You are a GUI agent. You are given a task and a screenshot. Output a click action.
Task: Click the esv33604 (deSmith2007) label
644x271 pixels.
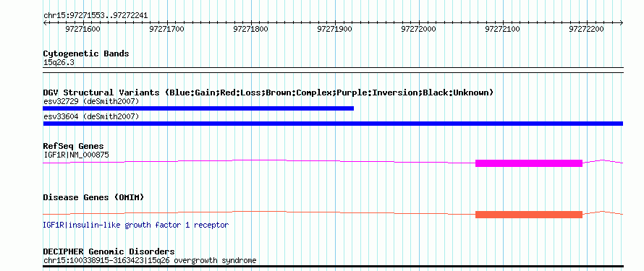coord(91,117)
